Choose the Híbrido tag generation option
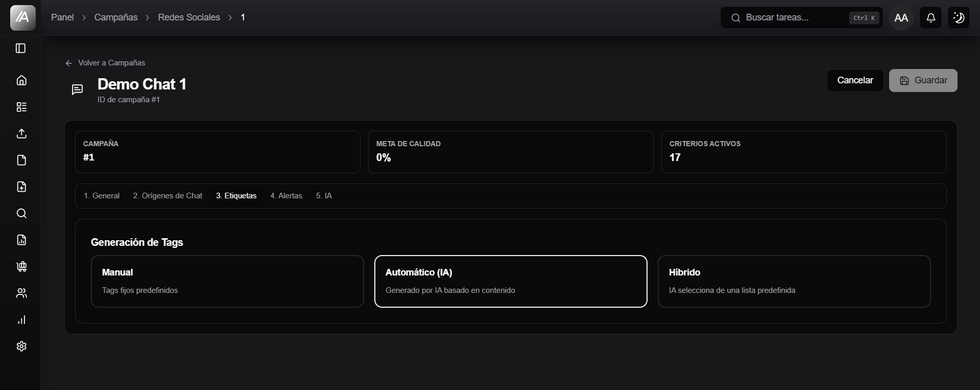 794,281
